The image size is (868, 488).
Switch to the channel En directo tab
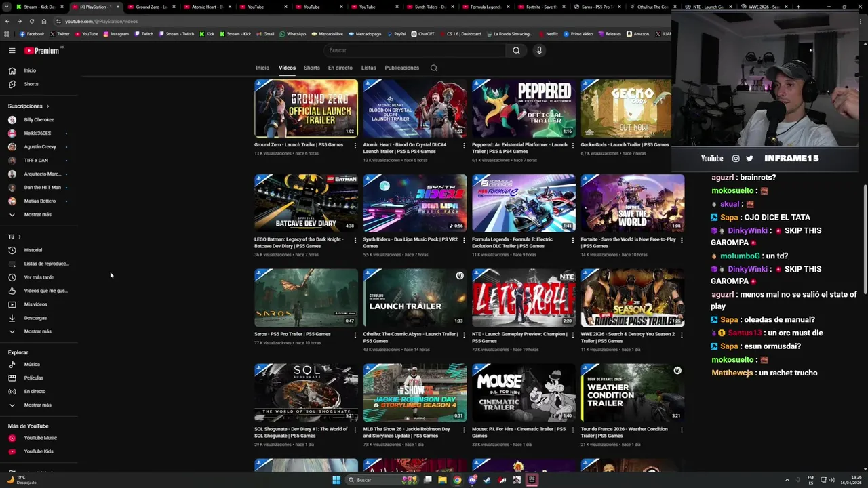click(340, 68)
